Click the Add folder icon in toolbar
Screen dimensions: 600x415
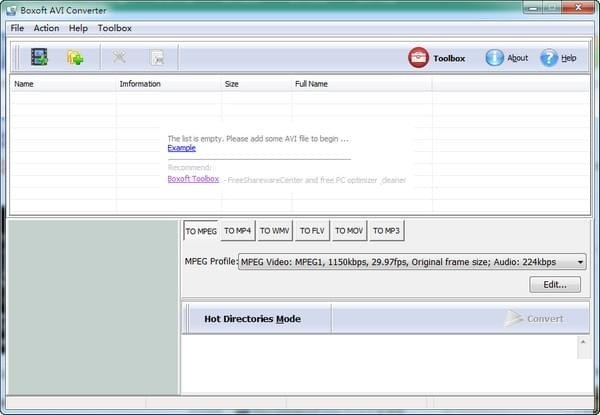point(75,58)
